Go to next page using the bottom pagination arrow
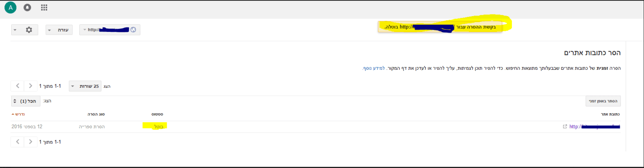 click(x=31, y=142)
